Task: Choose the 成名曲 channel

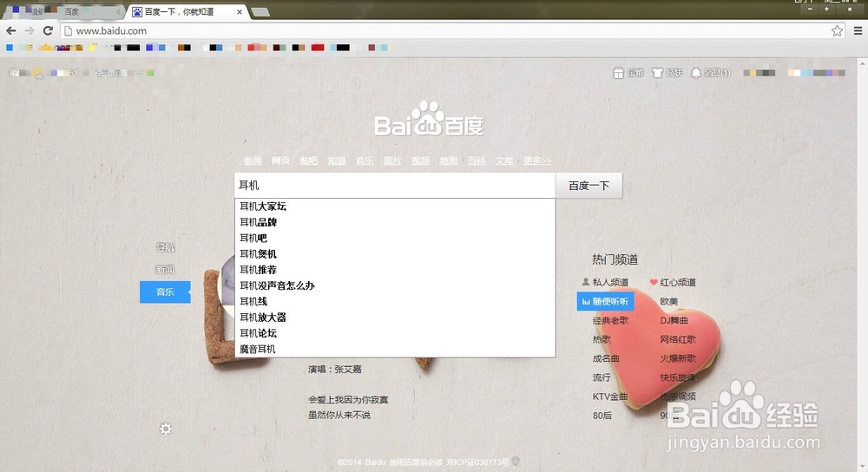Action: pyautogui.click(x=606, y=358)
